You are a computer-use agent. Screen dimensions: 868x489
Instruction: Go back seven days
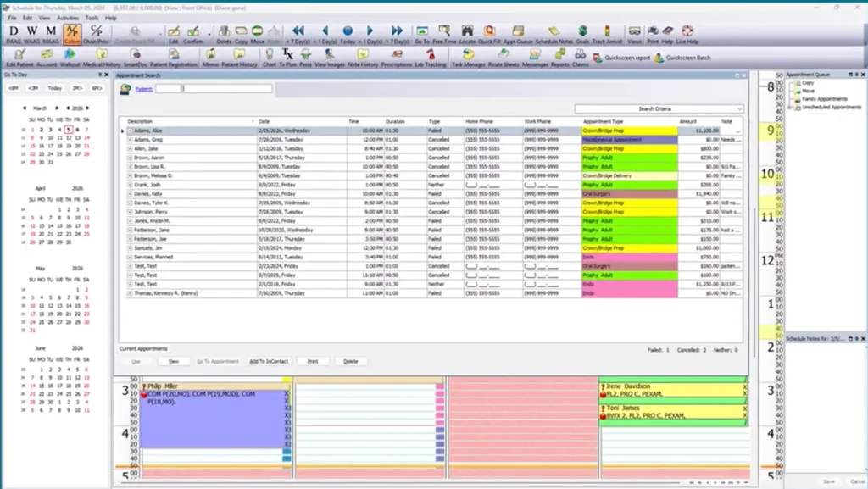pyautogui.click(x=298, y=34)
